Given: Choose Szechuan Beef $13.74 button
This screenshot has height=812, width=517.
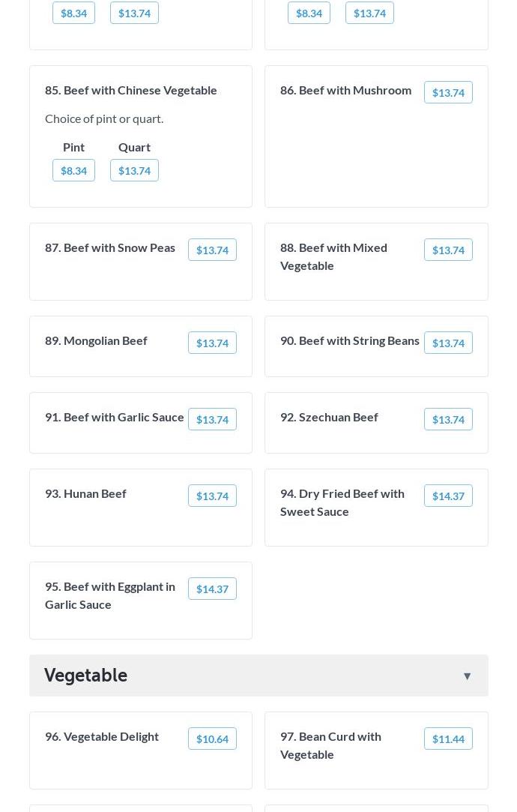Looking at the screenshot, I should tap(448, 420).
